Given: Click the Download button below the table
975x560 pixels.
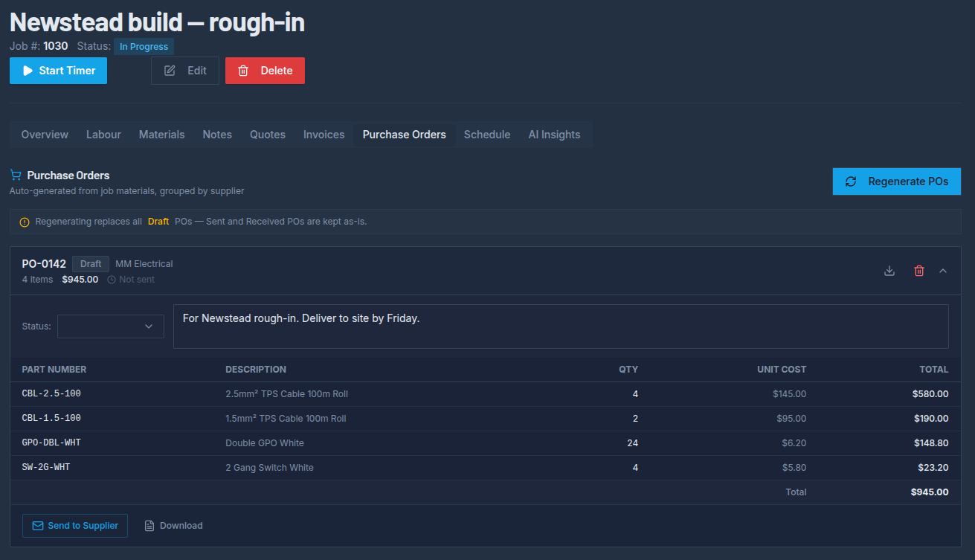Looking at the screenshot, I should pos(173,525).
